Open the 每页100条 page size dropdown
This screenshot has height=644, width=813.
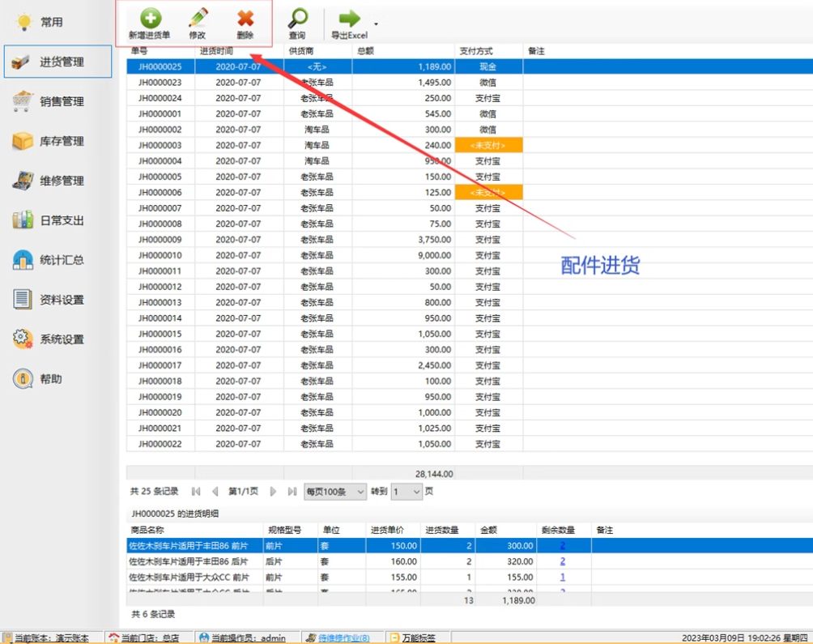pyautogui.click(x=335, y=492)
